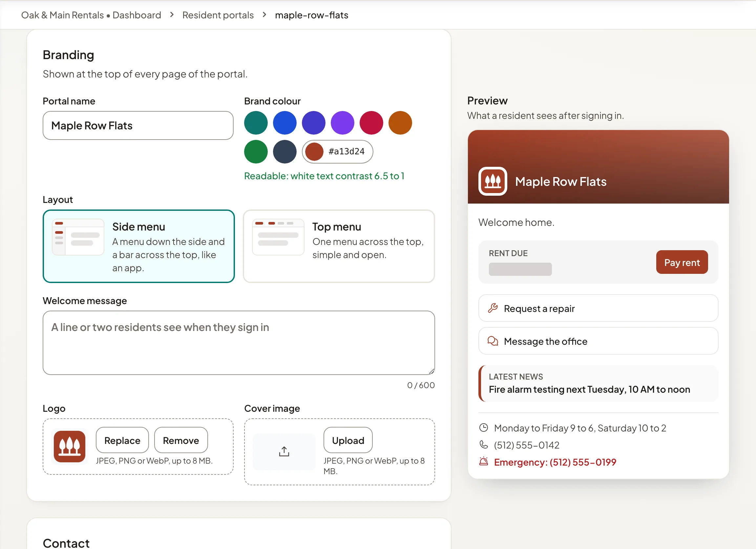Select the green brand colour swatch
This screenshot has width=756, height=549.
(x=256, y=151)
